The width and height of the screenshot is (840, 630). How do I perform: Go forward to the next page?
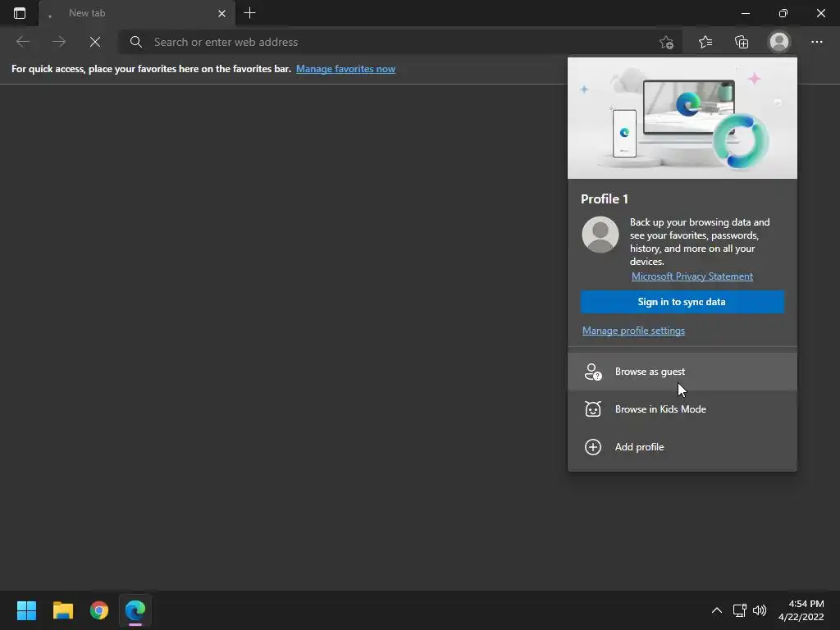pos(59,42)
